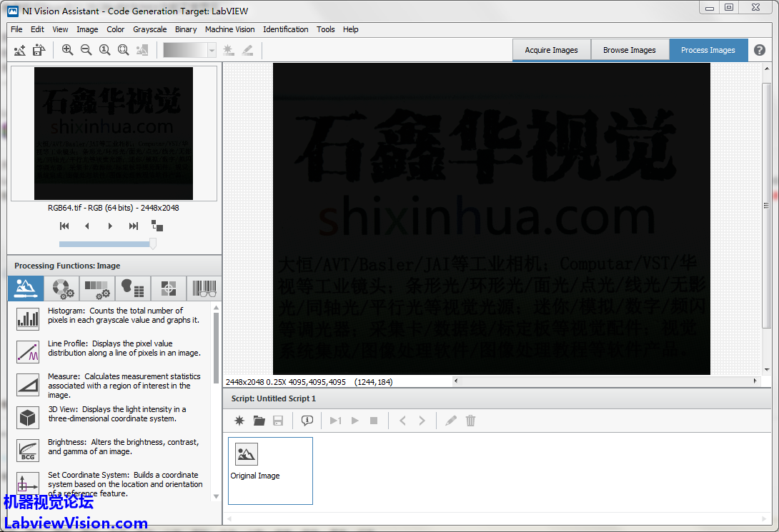Image resolution: width=779 pixels, height=532 pixels.
Task: Click the help question mark button
Action: tap(760, 50)
